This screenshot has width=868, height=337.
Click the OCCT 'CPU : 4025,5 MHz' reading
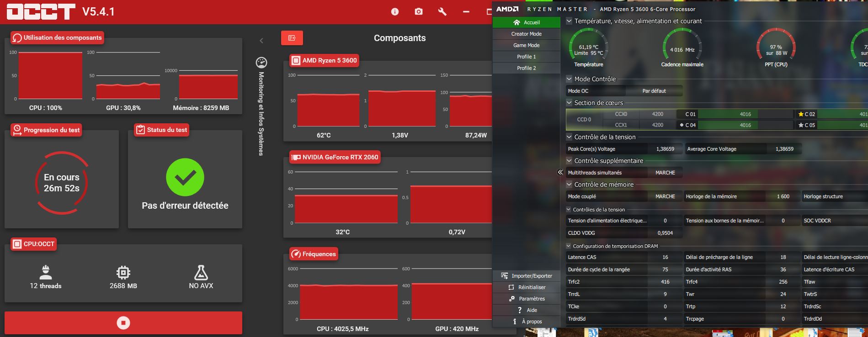342,329
